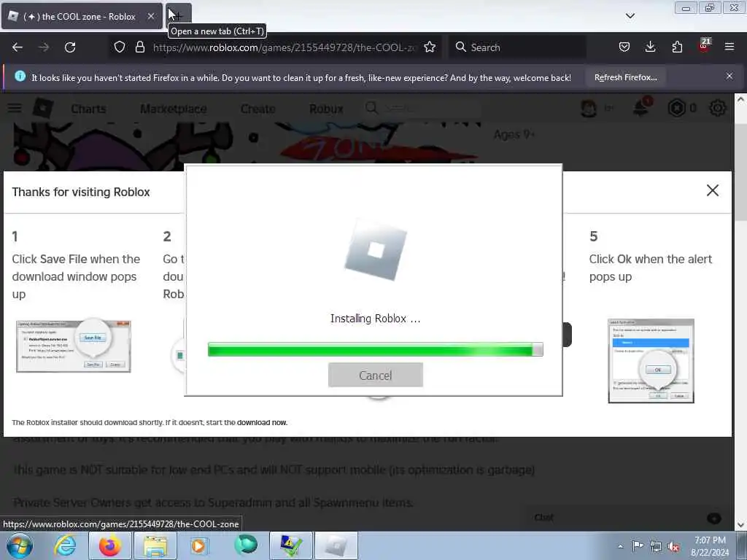Reload the current page
Image resolution: width=747 pixels, height=560 pixels.
pyautogui.click(x=70, y=47)
